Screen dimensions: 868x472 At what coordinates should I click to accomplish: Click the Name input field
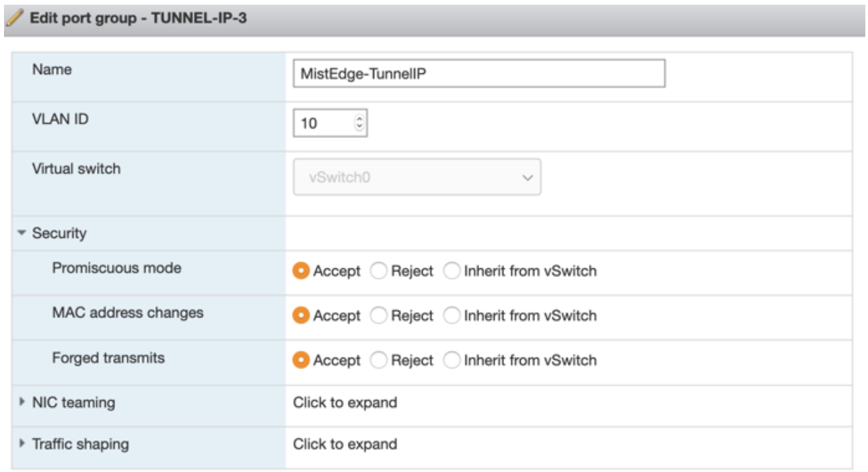tap(478, 74)
